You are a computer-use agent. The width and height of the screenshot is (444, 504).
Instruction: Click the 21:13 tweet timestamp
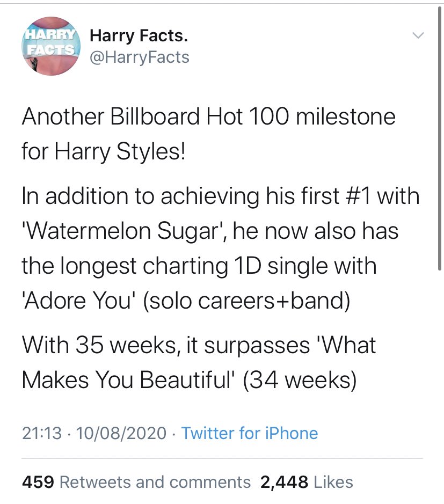point(42,433)
